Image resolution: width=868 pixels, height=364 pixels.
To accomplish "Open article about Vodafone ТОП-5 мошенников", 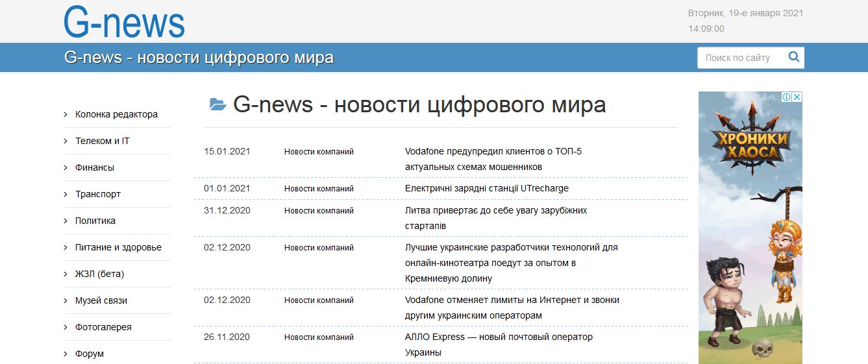I will click(493, 159).
